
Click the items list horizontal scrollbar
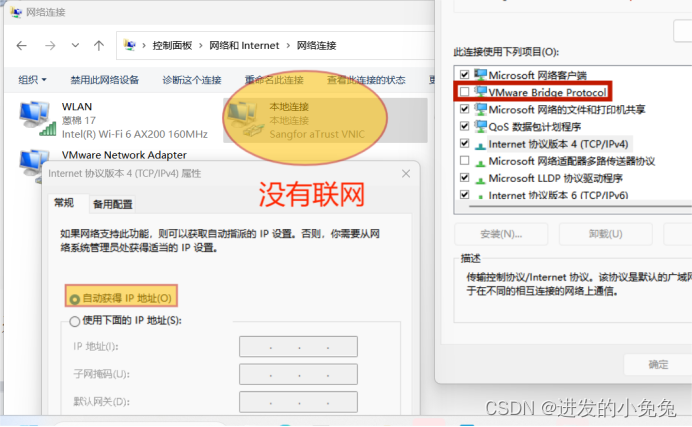[x=580, y=206]
